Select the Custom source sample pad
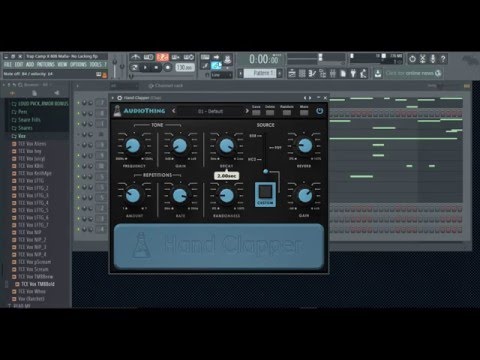This screenshot has width=480, height=360. [265, 194]
